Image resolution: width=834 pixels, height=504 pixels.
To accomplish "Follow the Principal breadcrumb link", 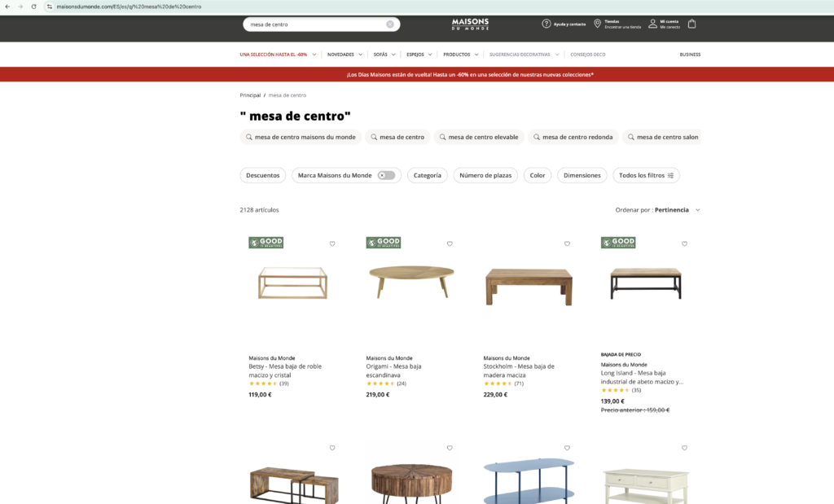I will click(x=250, y=95).
